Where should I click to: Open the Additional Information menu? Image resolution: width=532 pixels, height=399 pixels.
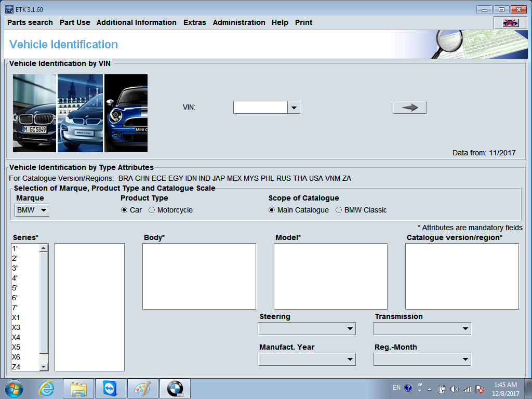(137, 22)
